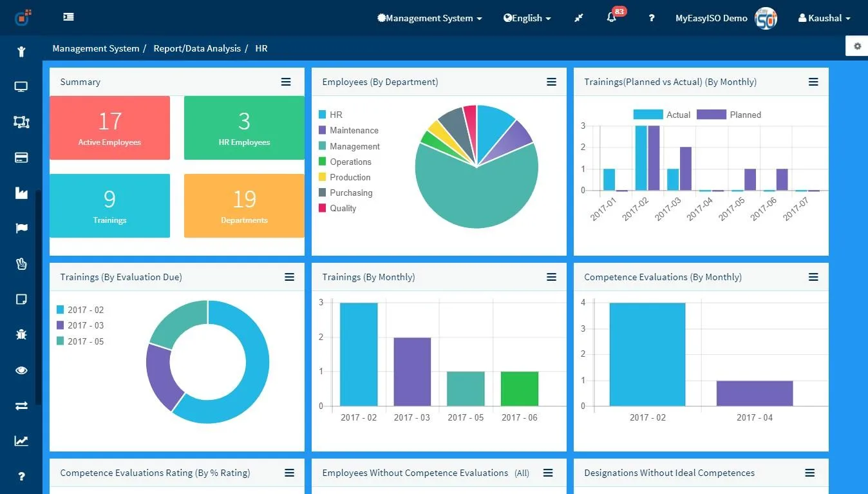Open Trainings (By Monthly) panel menu

tap(551, 277)
